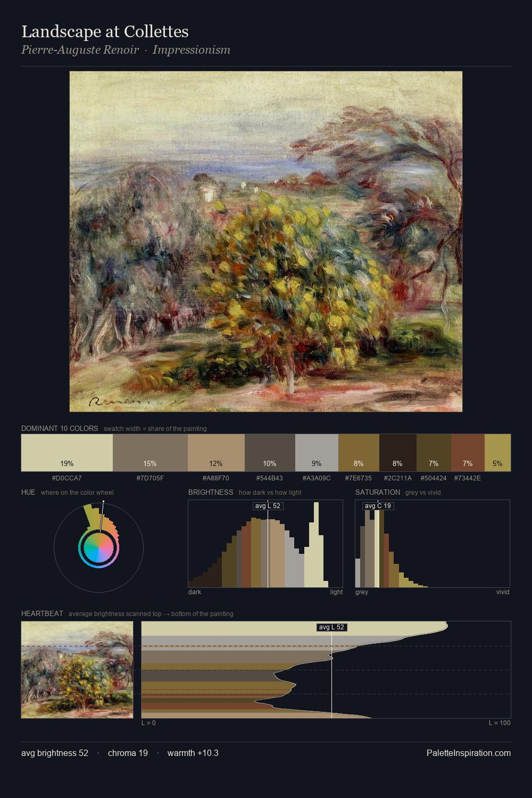The image size is (532, 798).
Task: Click the hue color wheel center
Action: 98,547
